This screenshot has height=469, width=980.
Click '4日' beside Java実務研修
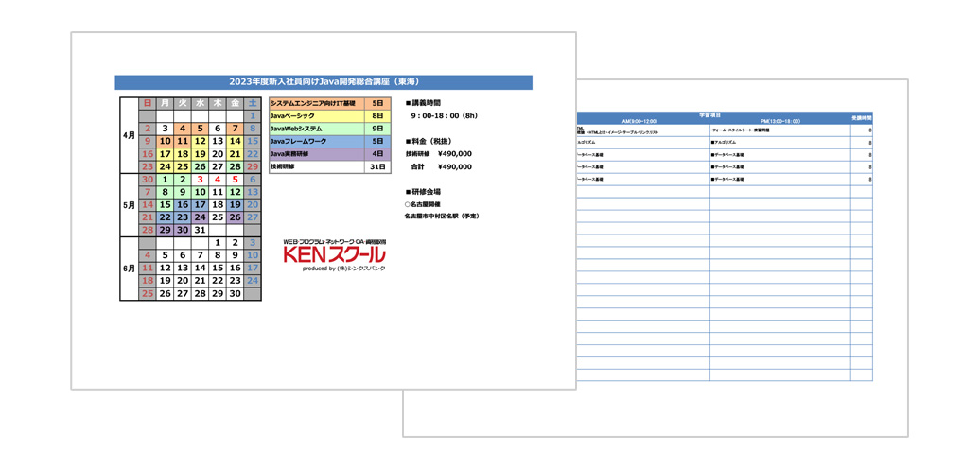pos(377,154)
